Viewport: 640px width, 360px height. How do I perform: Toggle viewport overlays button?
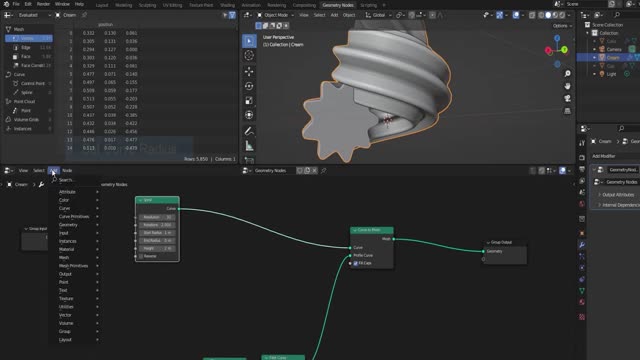[516, 15]
